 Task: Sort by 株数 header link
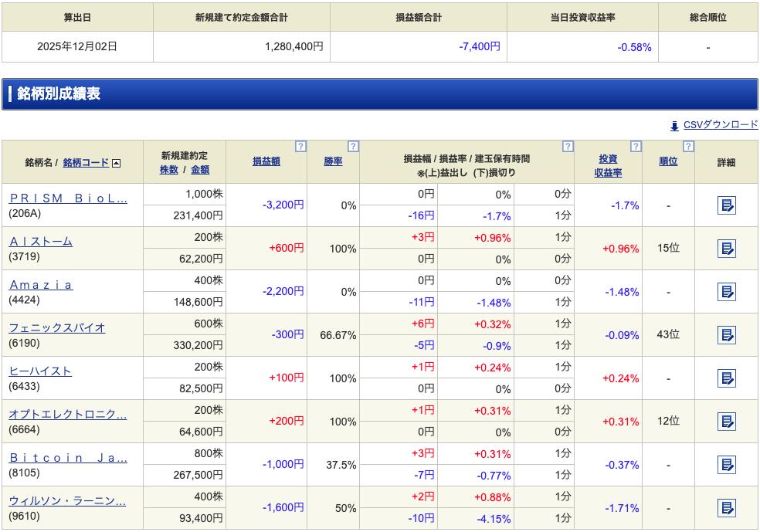169,169
